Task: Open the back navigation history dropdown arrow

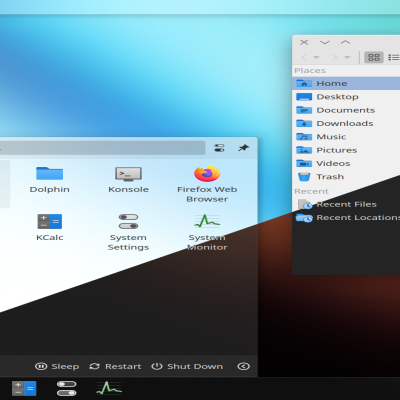Action: tap(316, 57)
